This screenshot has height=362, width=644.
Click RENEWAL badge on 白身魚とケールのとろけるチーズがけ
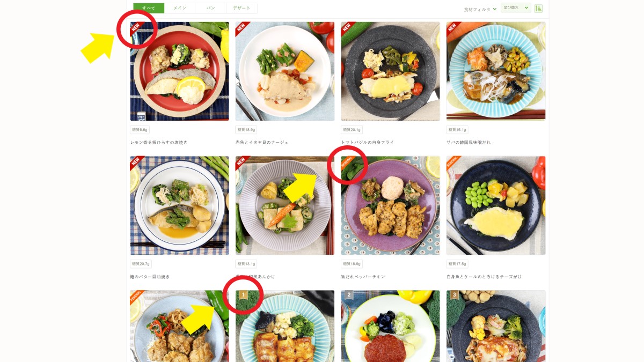click(x=453, y=162)
